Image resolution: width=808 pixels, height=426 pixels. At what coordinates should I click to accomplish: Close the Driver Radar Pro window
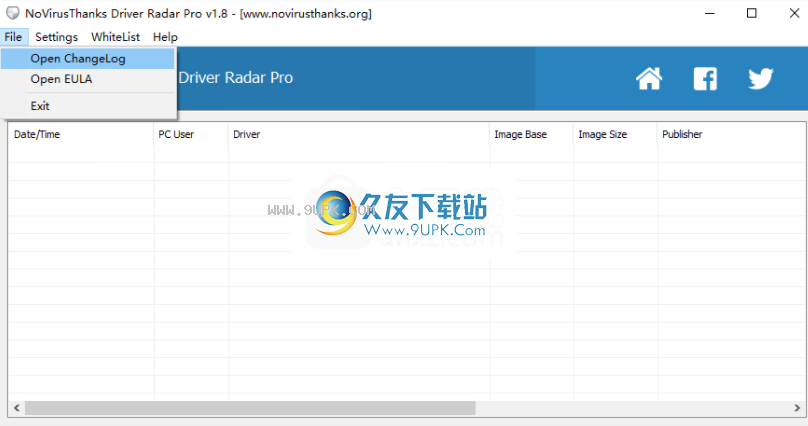click(794, 13)
